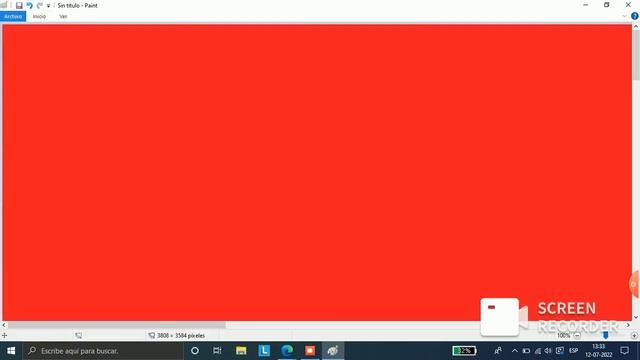Switch to the Inicio ribbon tab
Screen dimensions: 640x360
pyautogui.click(x=39, y=16)
